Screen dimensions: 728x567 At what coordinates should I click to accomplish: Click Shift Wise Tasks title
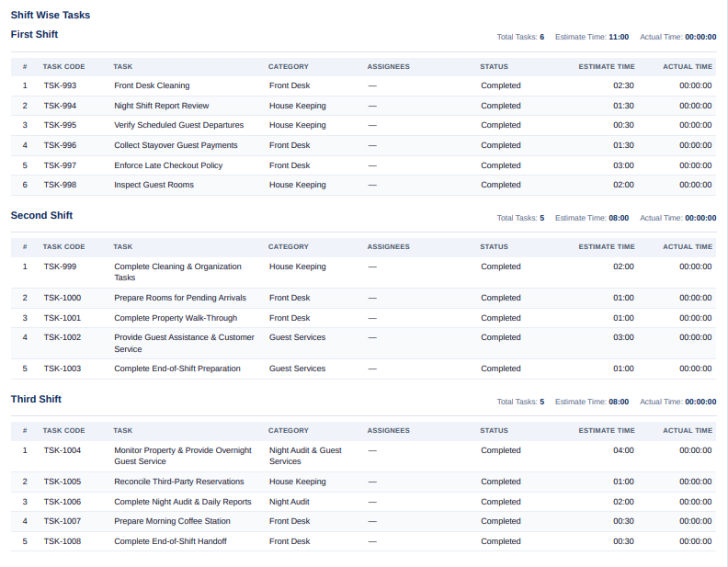51,15
